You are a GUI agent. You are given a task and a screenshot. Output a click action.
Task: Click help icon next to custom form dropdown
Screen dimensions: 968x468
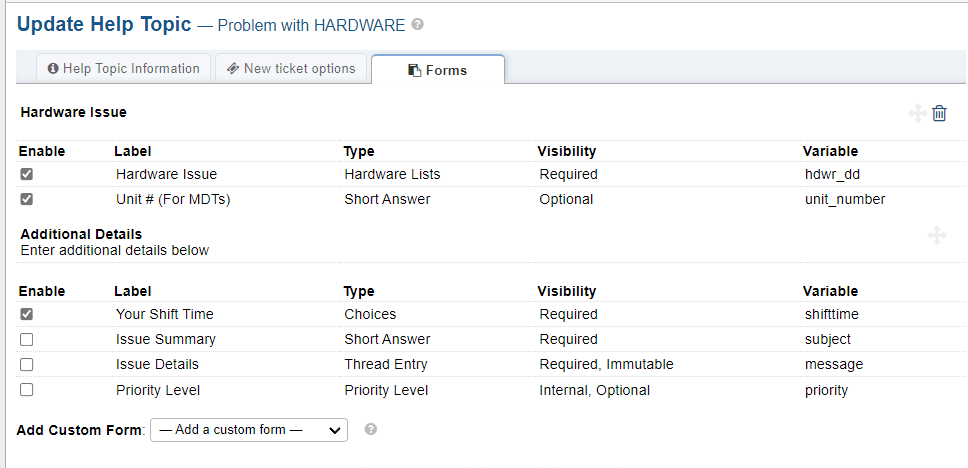click(x=371, y=430)
